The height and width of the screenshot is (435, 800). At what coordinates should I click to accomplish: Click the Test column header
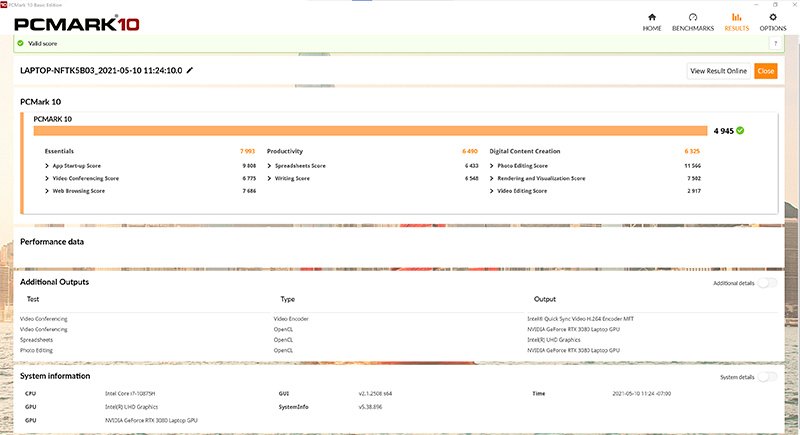tap(33, 299)
